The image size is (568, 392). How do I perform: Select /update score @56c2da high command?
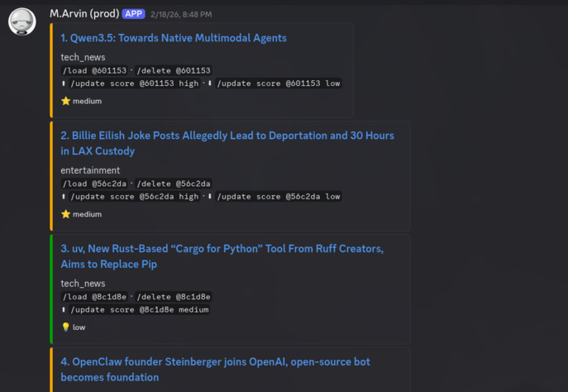pos(135,196)
